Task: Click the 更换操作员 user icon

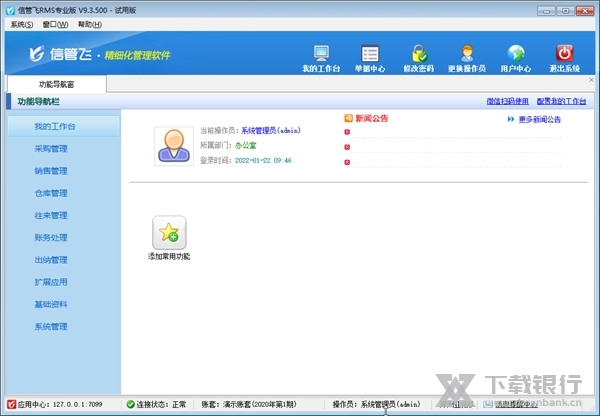Action: [x=467, y=53]
